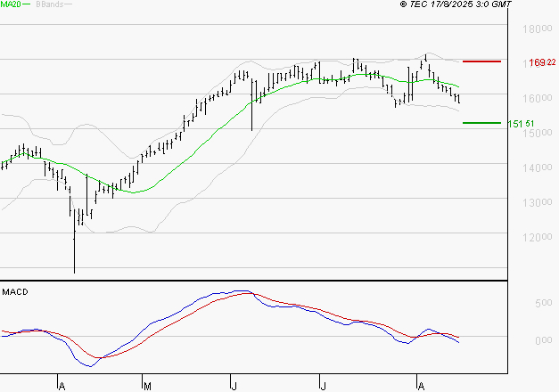Screen dimensions: 559x392
Task: Click the second J month marker
Action: 323,387
